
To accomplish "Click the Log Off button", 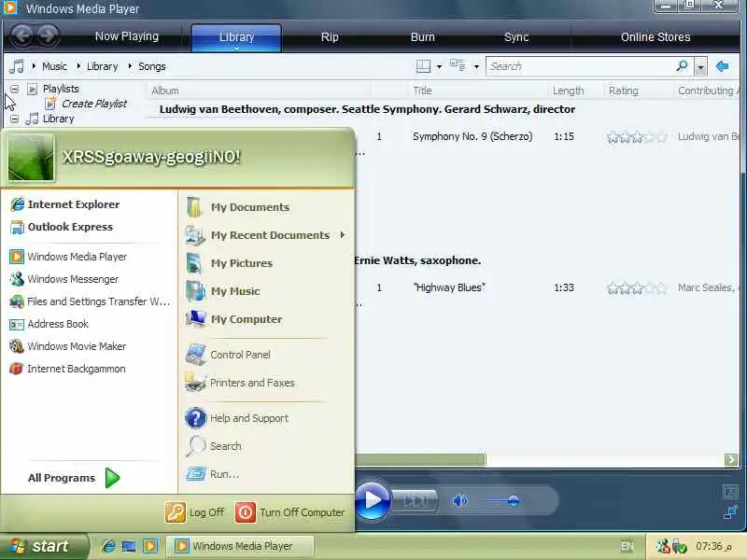I will tap(194, 512).
